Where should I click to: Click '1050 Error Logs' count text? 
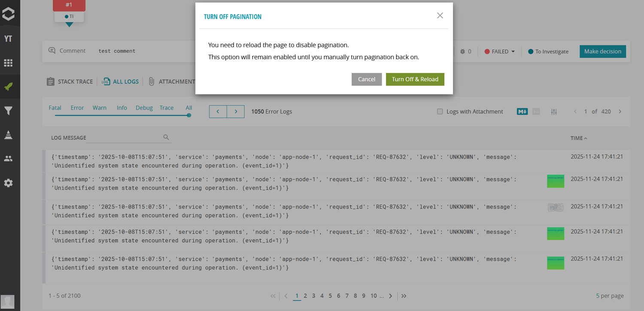(x=272, y=112)
